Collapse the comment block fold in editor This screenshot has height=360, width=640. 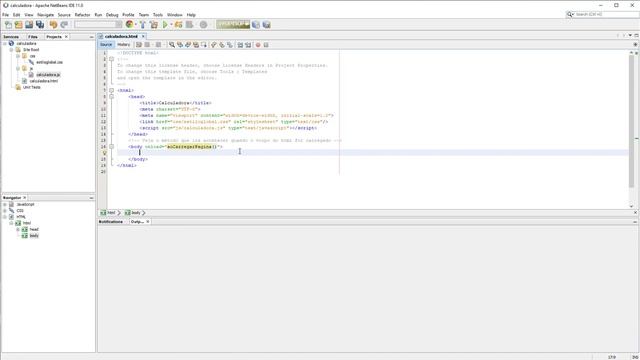point(111,59)
